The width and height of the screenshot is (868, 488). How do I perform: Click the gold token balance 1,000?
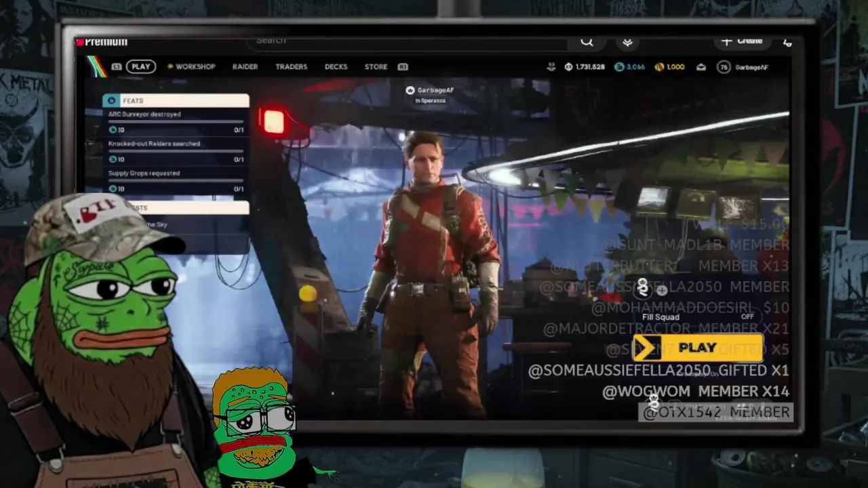[x=670, y=67]
